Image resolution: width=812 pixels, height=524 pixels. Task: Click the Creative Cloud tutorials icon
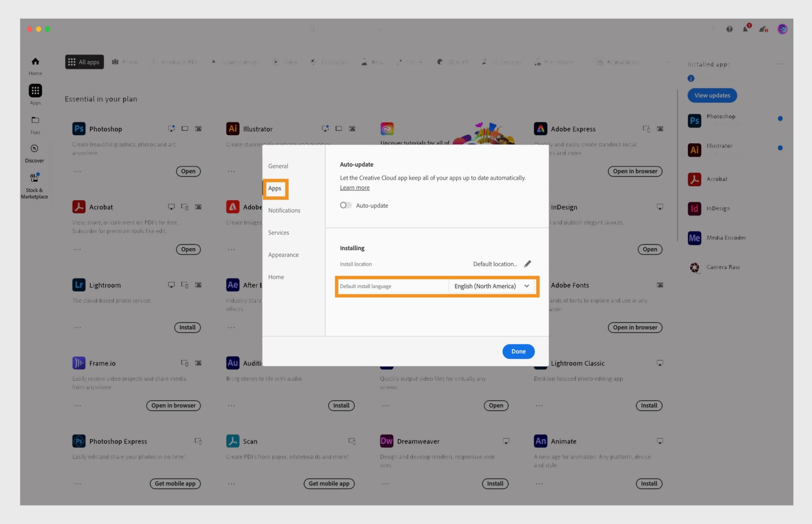[x=387, y=129]
